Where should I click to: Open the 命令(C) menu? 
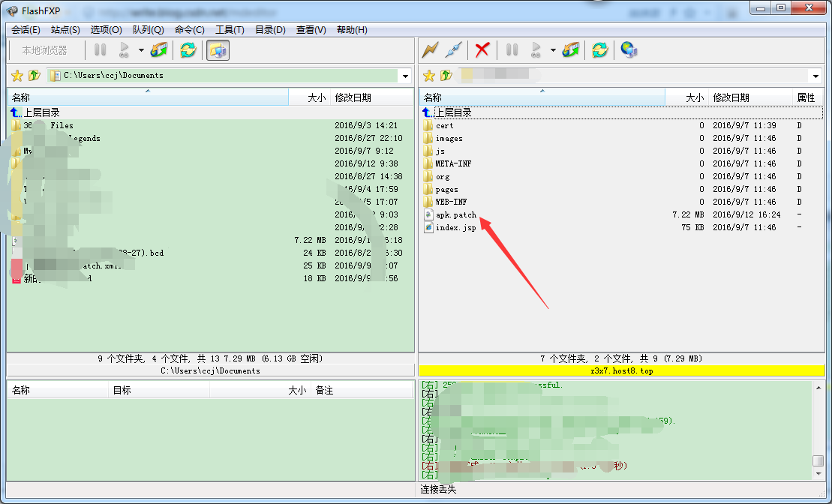coord(189,30)
